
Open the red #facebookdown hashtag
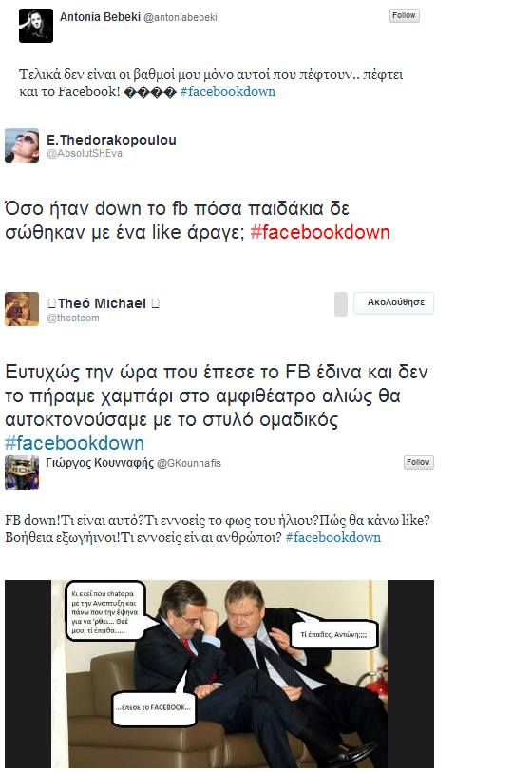[x=320, y=232]
